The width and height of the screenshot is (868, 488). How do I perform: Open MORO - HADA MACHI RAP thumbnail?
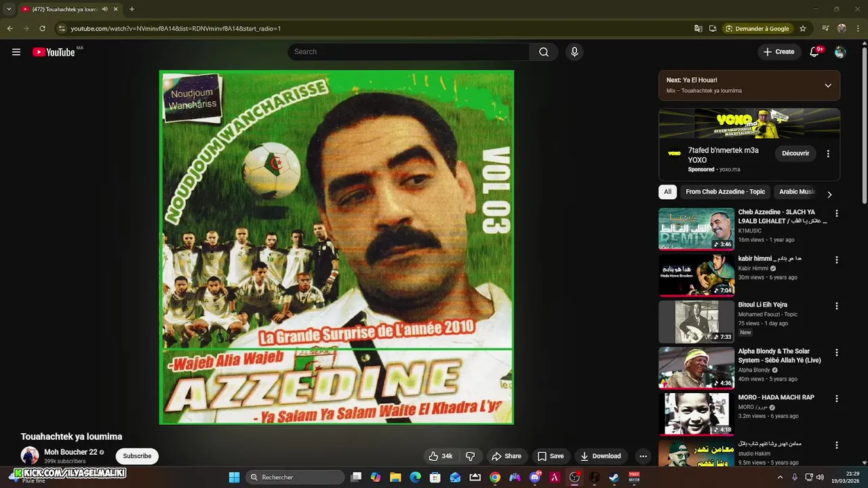click(x=696, y=414)
